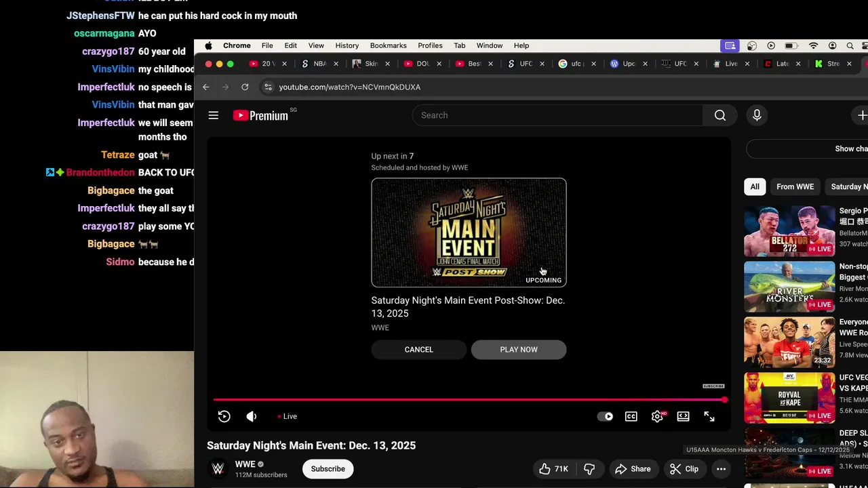
Task: Start voice search with the microphone icon
Action: (x=757, y=115)
